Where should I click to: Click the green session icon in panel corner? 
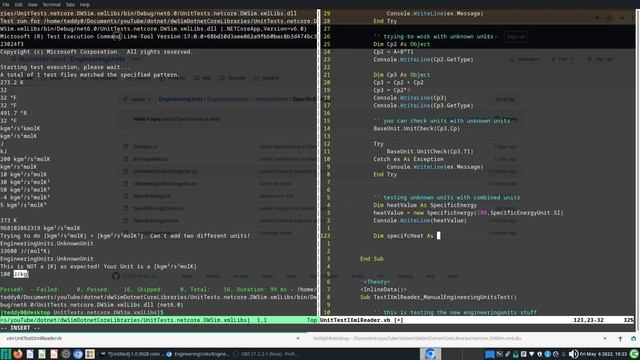(634, 354)
